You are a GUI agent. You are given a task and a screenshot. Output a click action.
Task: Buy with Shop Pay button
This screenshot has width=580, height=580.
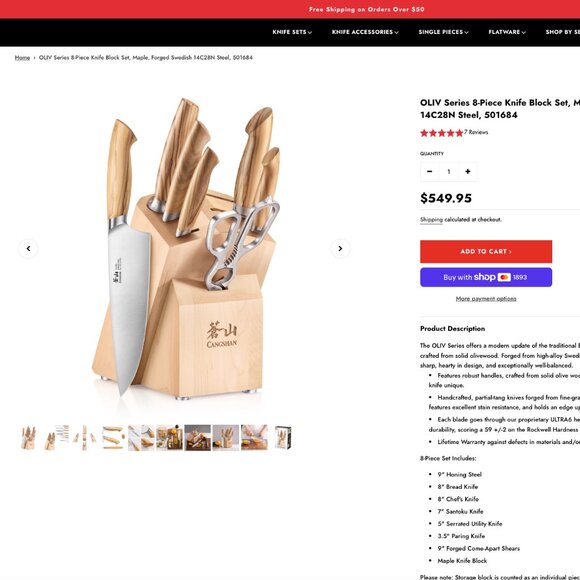486,277
